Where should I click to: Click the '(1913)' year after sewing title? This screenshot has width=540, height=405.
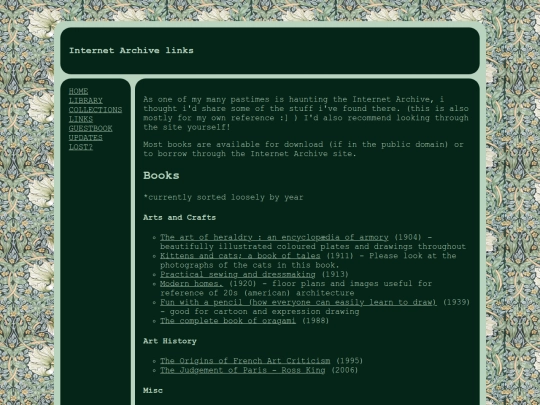(x=335, y=274)
